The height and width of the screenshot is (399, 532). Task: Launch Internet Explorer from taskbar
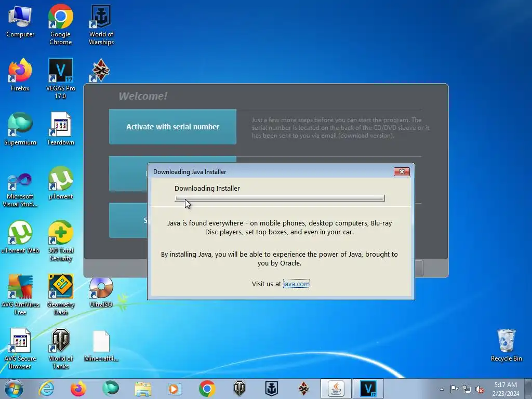click(46, 389)
